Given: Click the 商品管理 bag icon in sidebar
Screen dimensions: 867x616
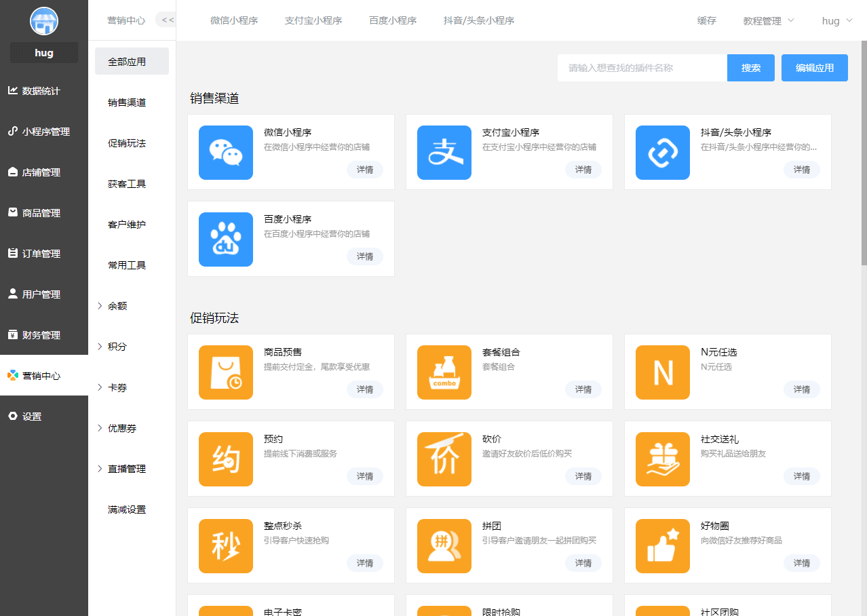Looking at the screenshot, I should 13,212.
